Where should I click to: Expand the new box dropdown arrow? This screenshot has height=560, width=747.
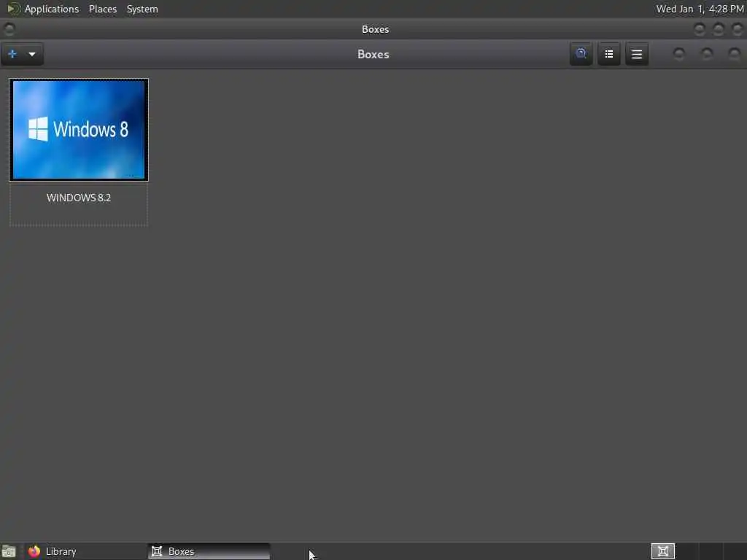coord(32,54)
